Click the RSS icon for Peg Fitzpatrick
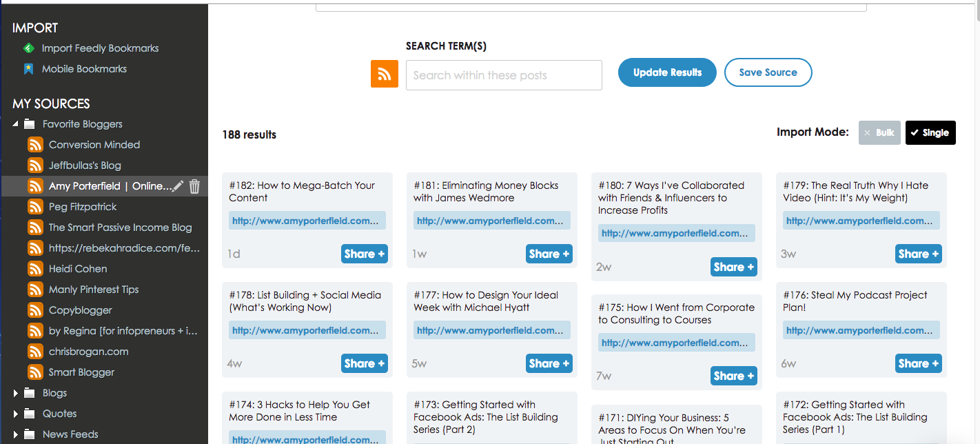 pyautogui.click(x=35, y=207)
